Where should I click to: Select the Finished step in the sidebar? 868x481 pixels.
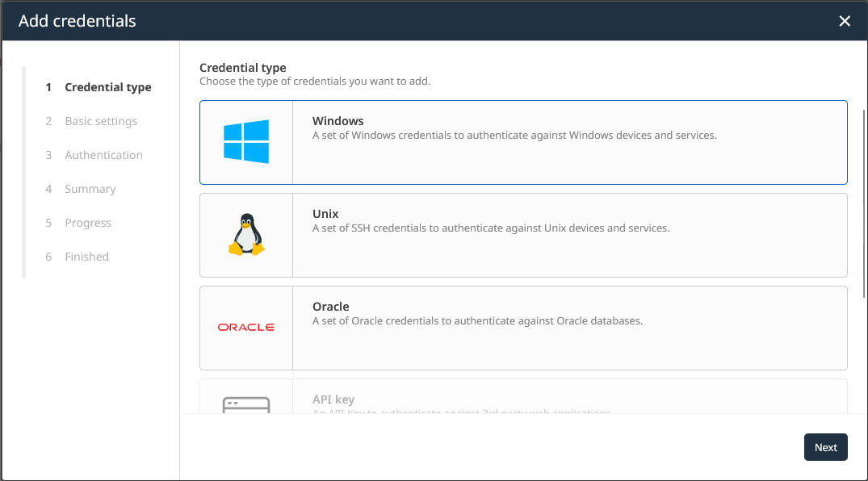point(86,257)
